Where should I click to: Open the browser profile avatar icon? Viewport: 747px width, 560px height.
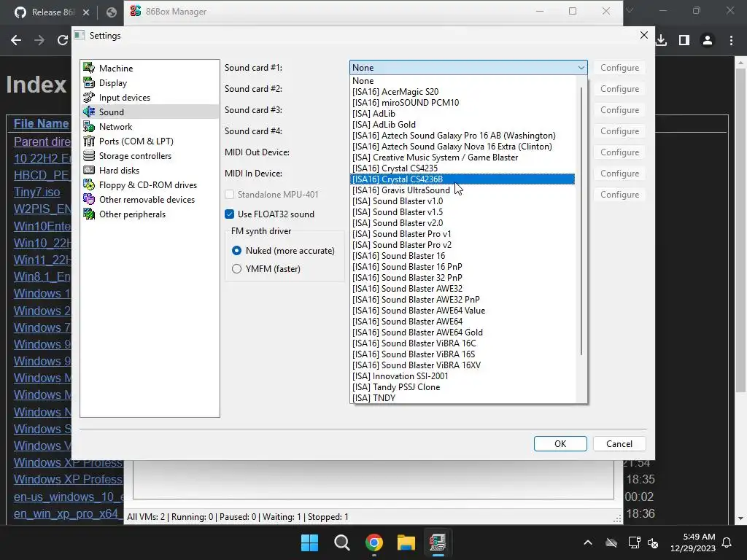pyautogui.click(x=708, y=41)
